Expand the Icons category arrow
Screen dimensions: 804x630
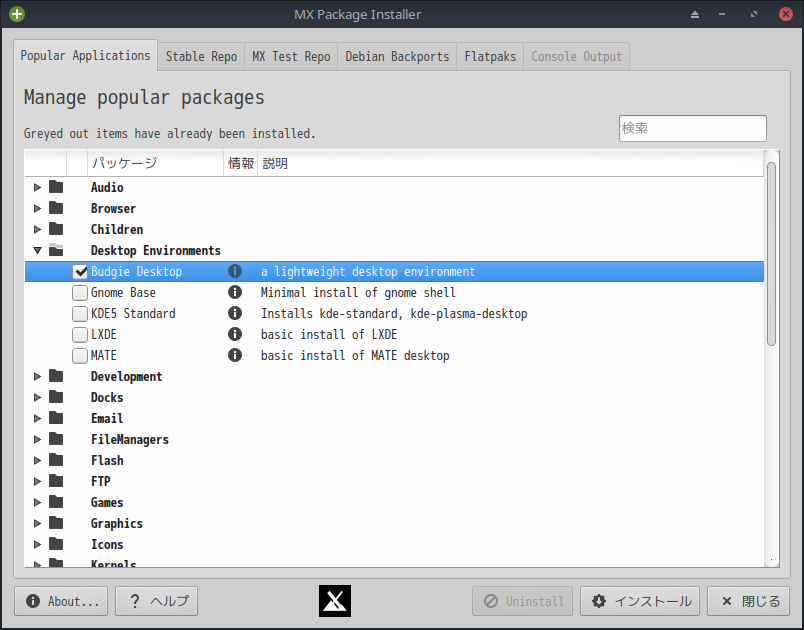coord(37,544)
